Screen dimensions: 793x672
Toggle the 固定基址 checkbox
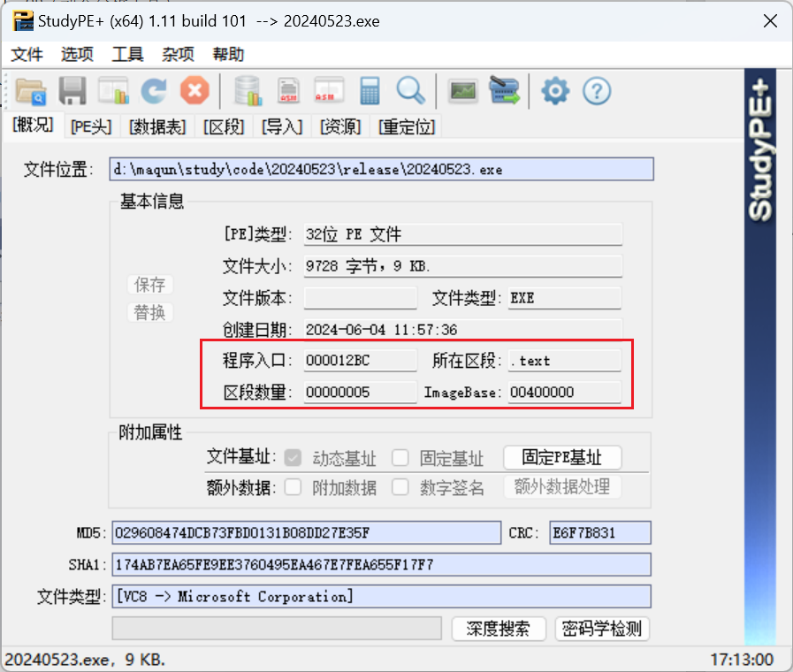click(x=400, y=458)
